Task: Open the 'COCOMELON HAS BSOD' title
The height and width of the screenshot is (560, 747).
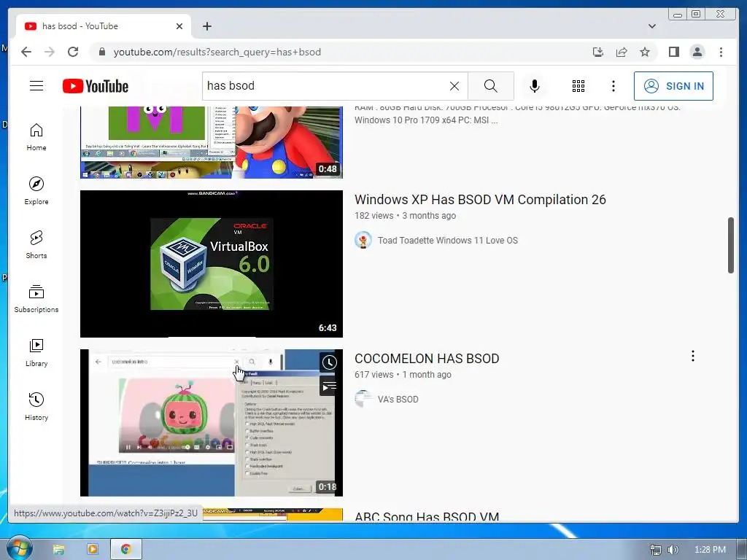Action: 427,359
